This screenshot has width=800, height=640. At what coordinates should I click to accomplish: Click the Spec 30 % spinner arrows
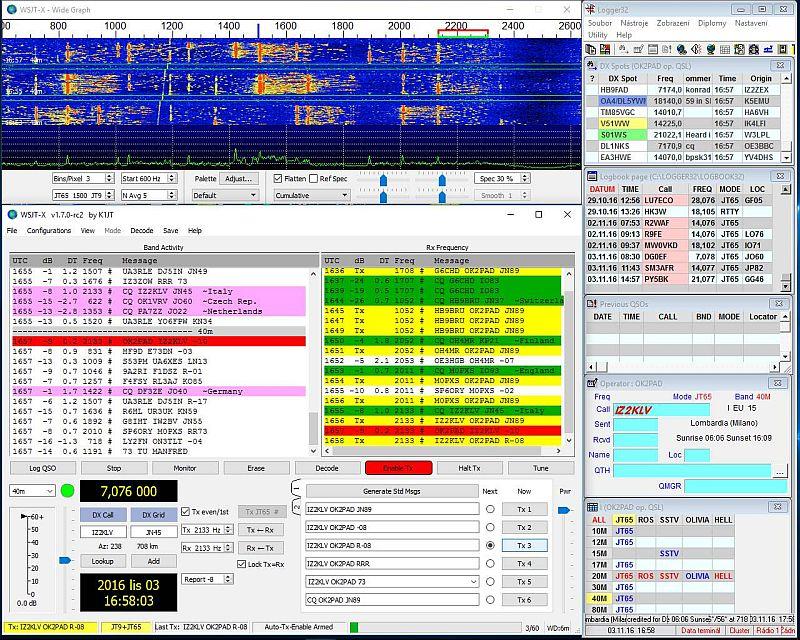pyautogui.click(x=525, y=178)
